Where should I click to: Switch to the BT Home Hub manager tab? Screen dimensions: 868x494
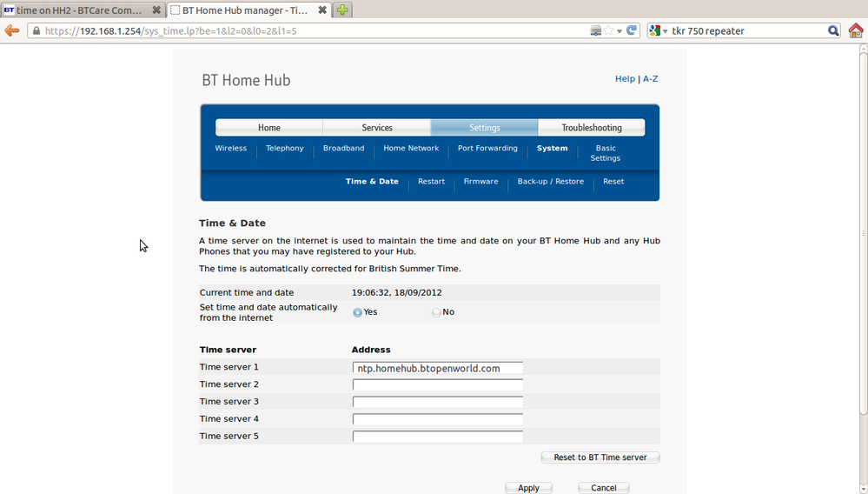point(248,10)
